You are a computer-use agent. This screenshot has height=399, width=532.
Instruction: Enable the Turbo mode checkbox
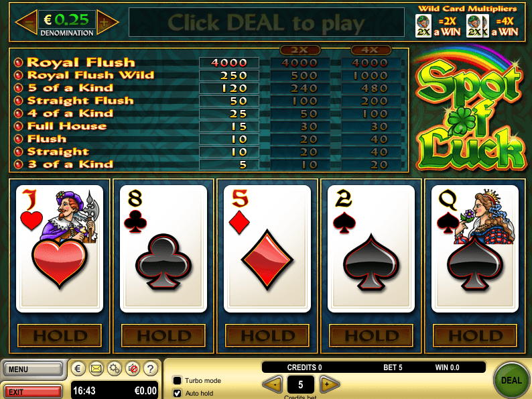tap(177, 380)
